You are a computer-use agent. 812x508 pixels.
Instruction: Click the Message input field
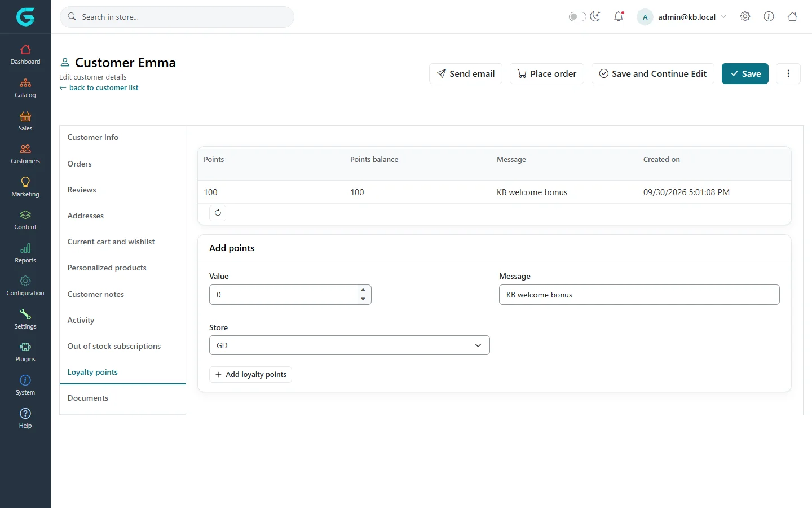639,295
